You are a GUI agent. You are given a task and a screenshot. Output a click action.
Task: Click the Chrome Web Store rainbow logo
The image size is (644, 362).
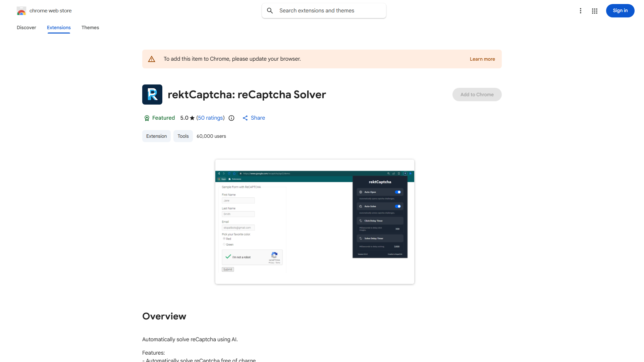21,10
